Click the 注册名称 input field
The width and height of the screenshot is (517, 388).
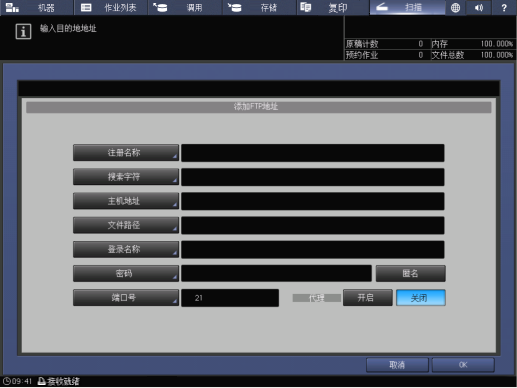point(313,153)
